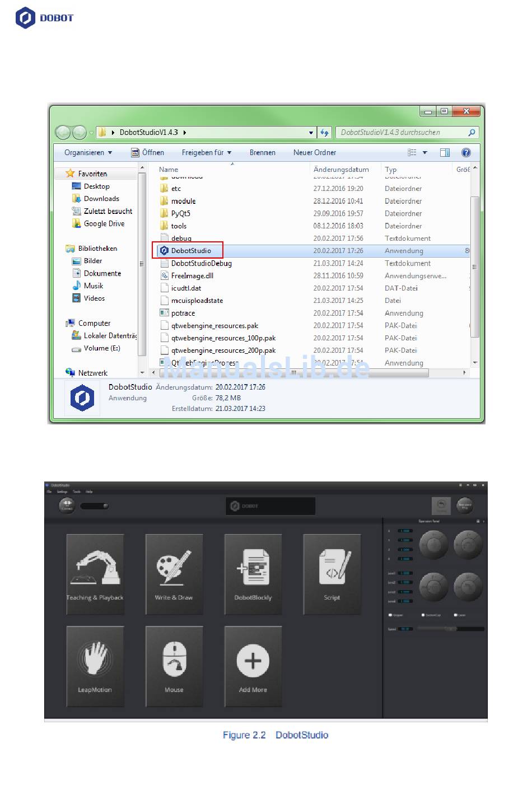Viewport: 532px width, 795px height.
Task: Open the Freigeben für dropdown
Action: [x=206, y=152]
